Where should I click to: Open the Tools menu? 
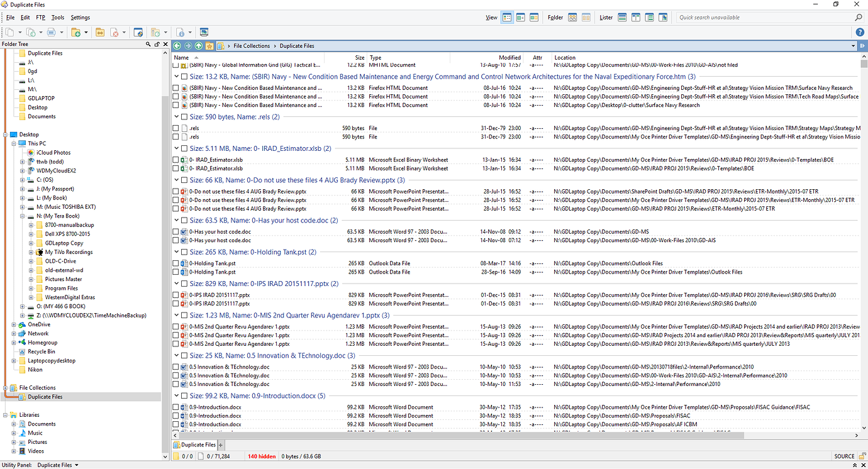click(x=58, y=18)
